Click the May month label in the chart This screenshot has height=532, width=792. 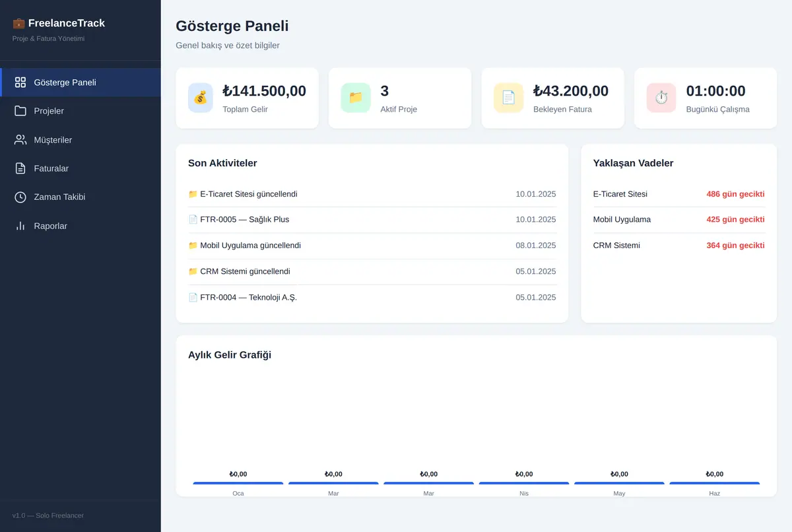point(619,494)
